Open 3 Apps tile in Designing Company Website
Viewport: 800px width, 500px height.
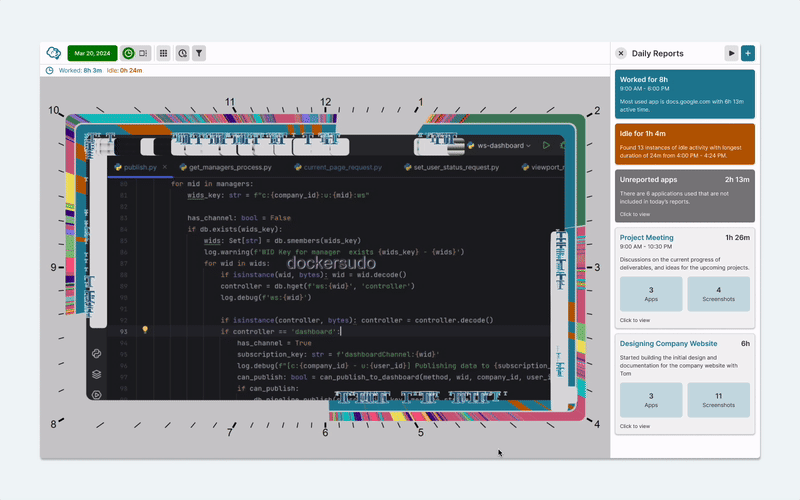pos(651,400)
